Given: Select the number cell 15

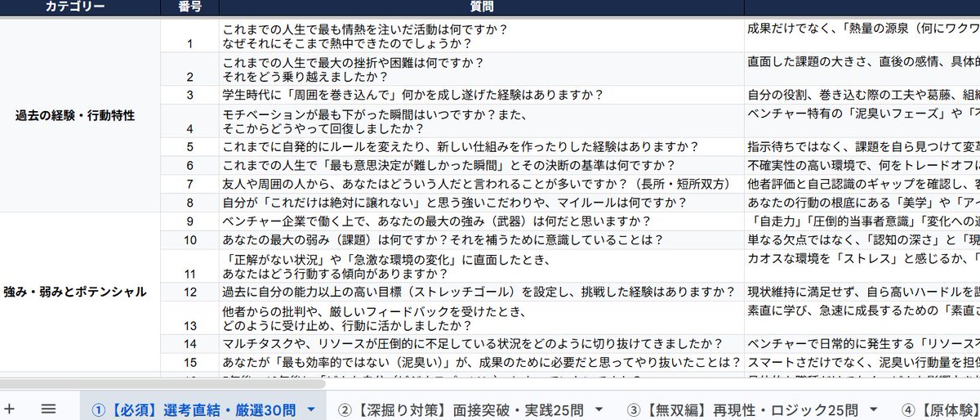Looking at the screenshot, I should pos(189,362).
